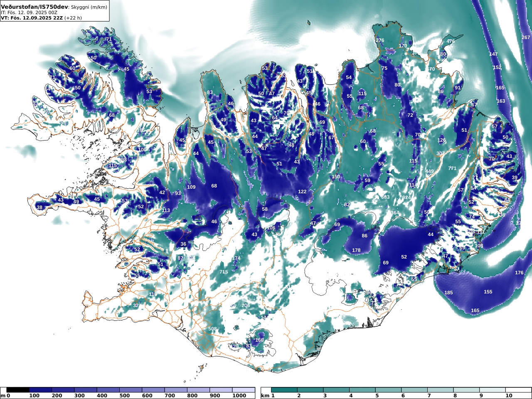This screenshot has width=532, height=399.
Task: Select the 9–10 km legend swatch
Action: pos(492,390)
